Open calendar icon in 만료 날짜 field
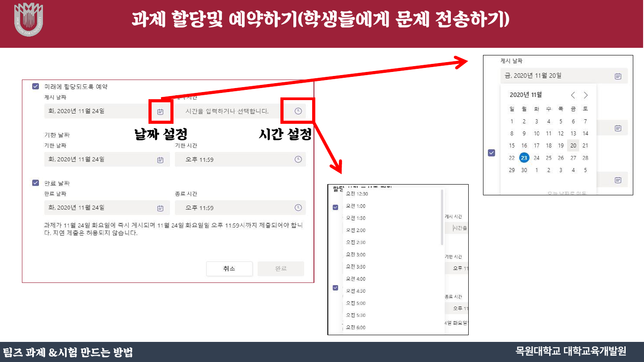Screen dimensions: 644x362 (160, 208)
